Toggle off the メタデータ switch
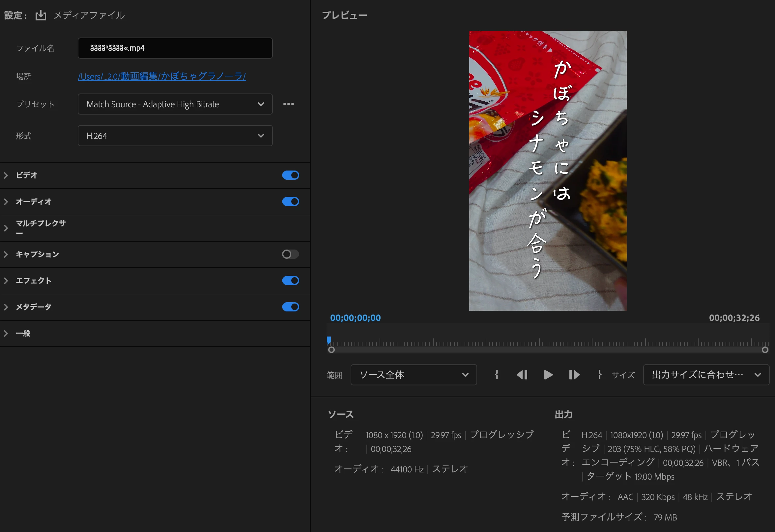 click(290, 307)
